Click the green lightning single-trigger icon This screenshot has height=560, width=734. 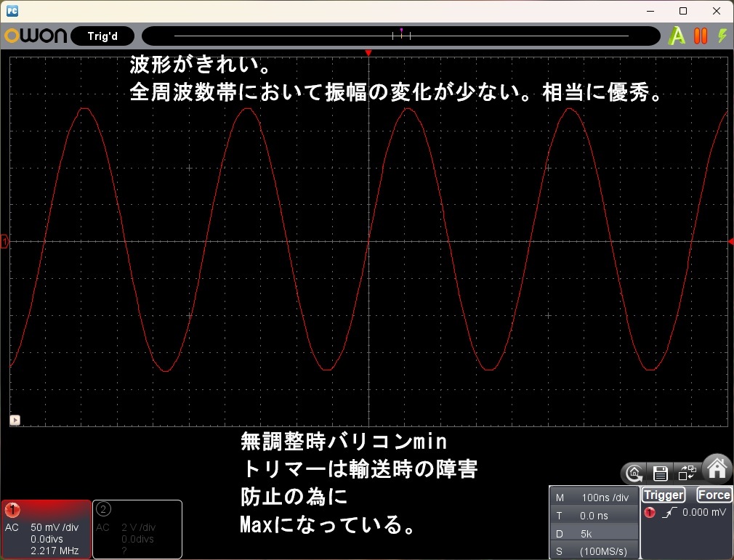(x=723, y=36)
